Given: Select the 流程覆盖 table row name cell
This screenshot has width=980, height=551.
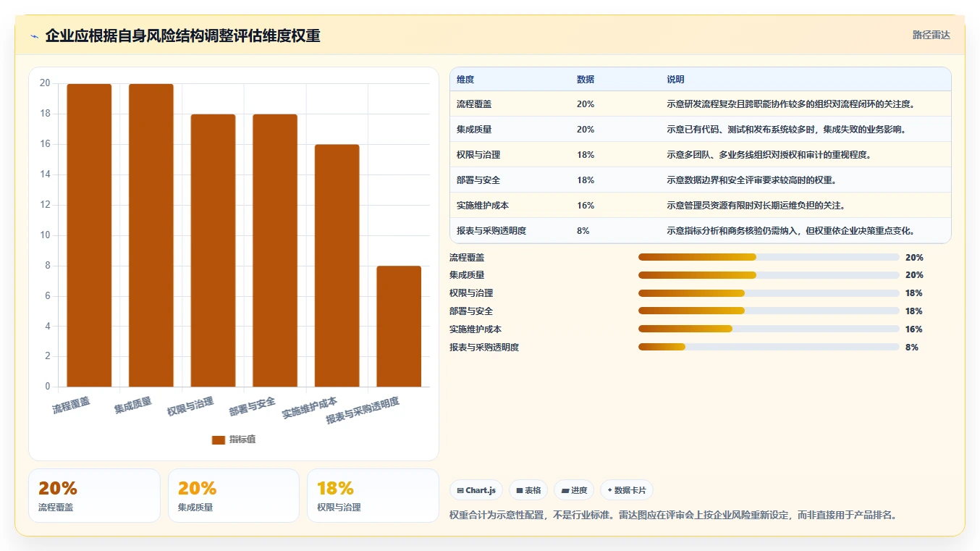Looking at the screenshot, I should [x=474, y=104].
